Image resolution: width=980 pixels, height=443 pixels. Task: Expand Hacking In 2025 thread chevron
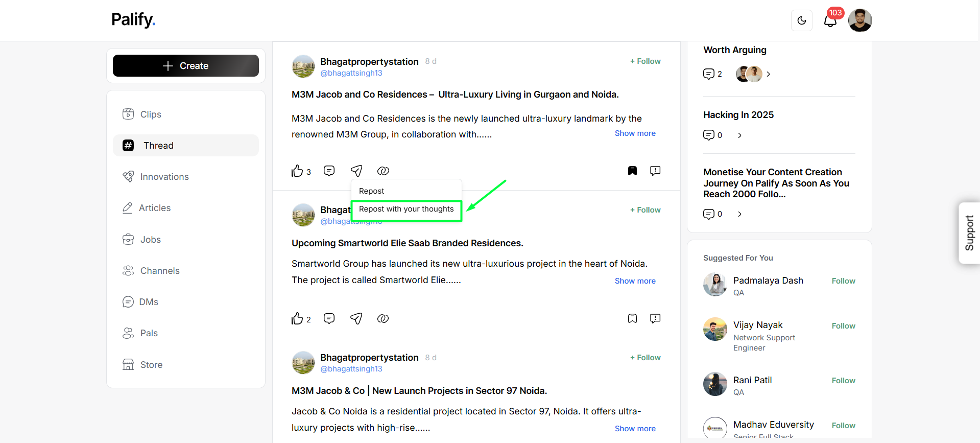pyautogui.click(x=739, y=135)
